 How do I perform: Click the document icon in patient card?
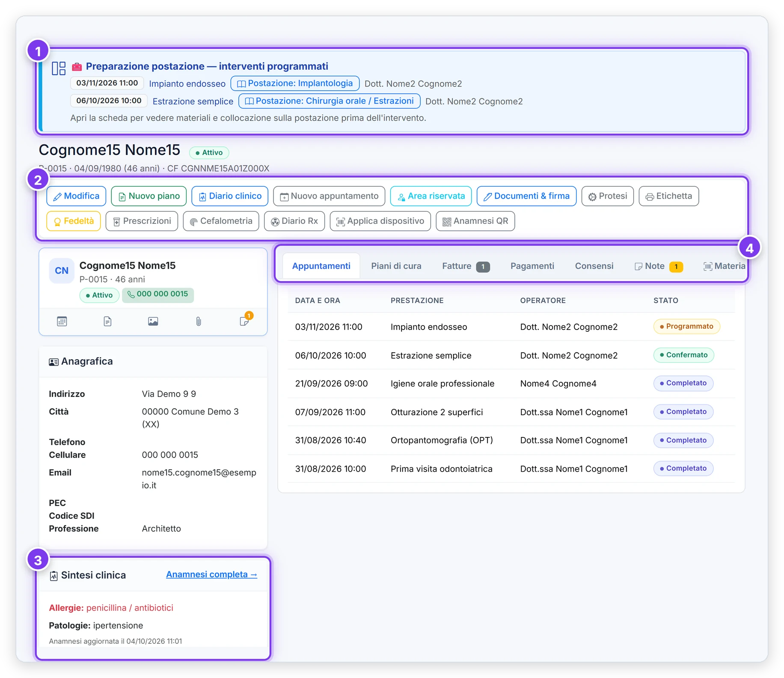(107, 321)
